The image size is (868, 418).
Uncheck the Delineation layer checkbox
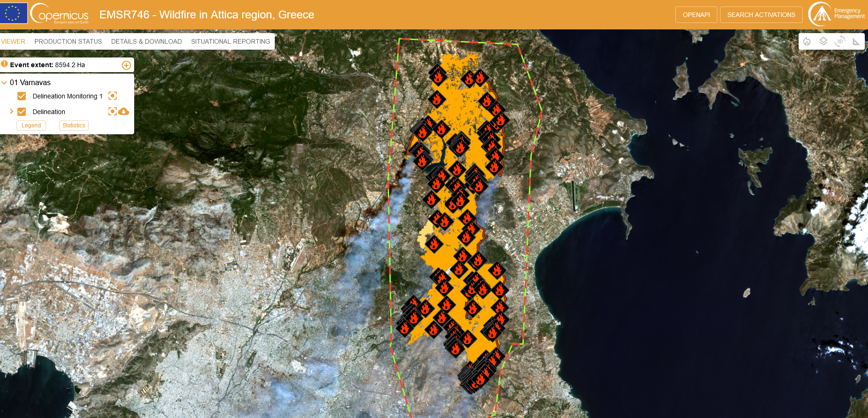tap(22, 112)
